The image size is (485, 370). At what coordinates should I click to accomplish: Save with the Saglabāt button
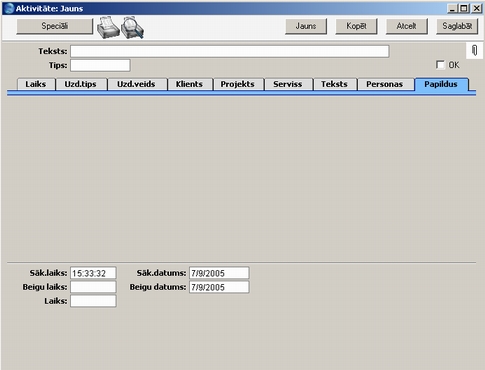tap(457, 26)
